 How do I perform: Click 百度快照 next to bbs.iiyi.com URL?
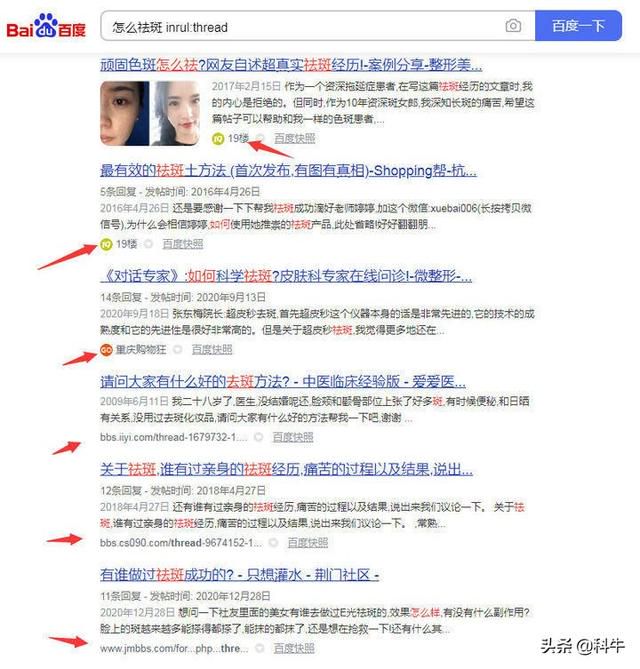point(293,437)
